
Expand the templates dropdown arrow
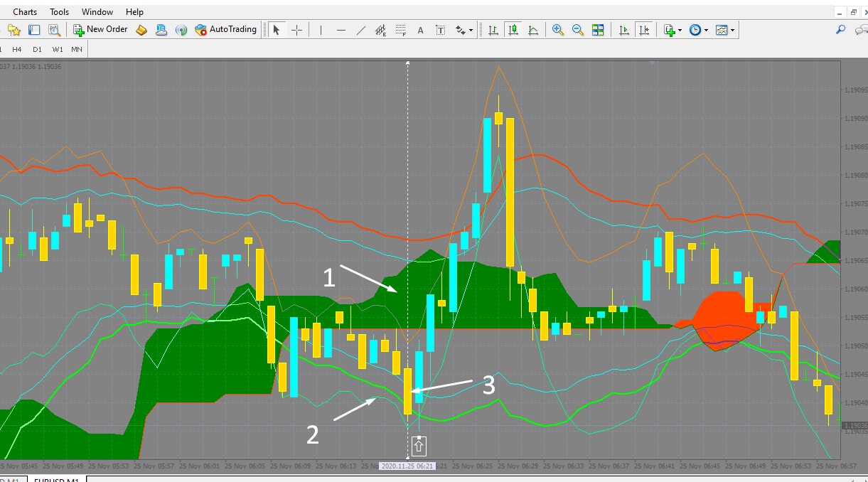pyautogui.click(x=732, y=31)
